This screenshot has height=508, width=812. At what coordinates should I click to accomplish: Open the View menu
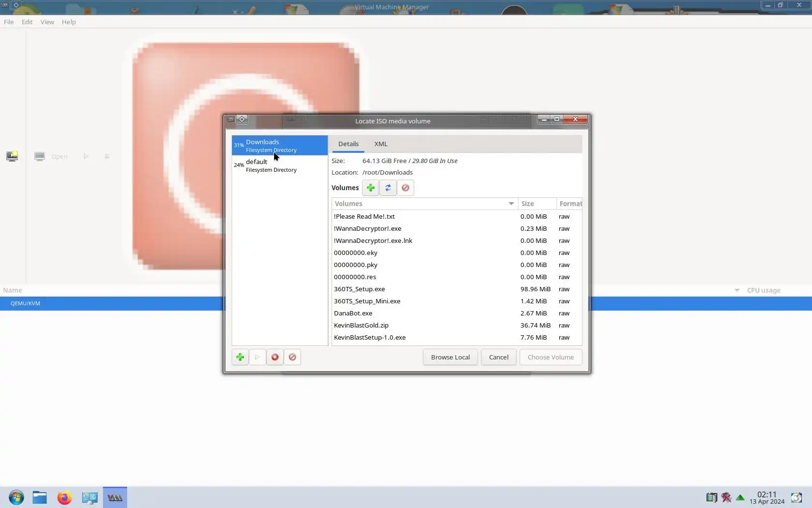(47, 22)
